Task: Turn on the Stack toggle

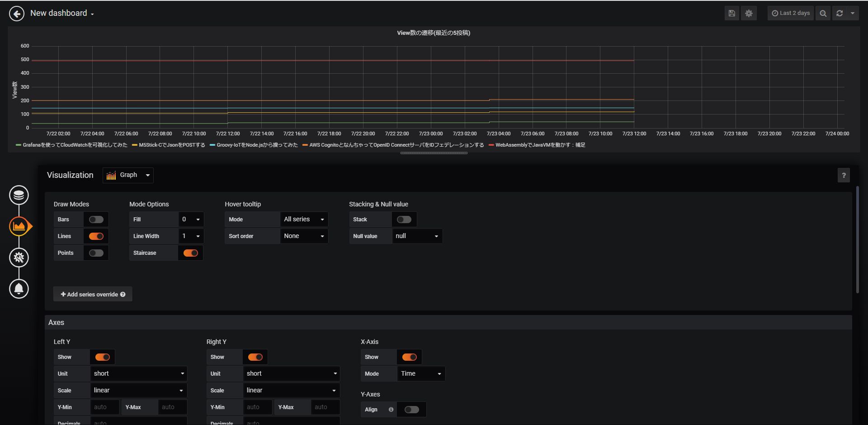Action: [404, 220]
